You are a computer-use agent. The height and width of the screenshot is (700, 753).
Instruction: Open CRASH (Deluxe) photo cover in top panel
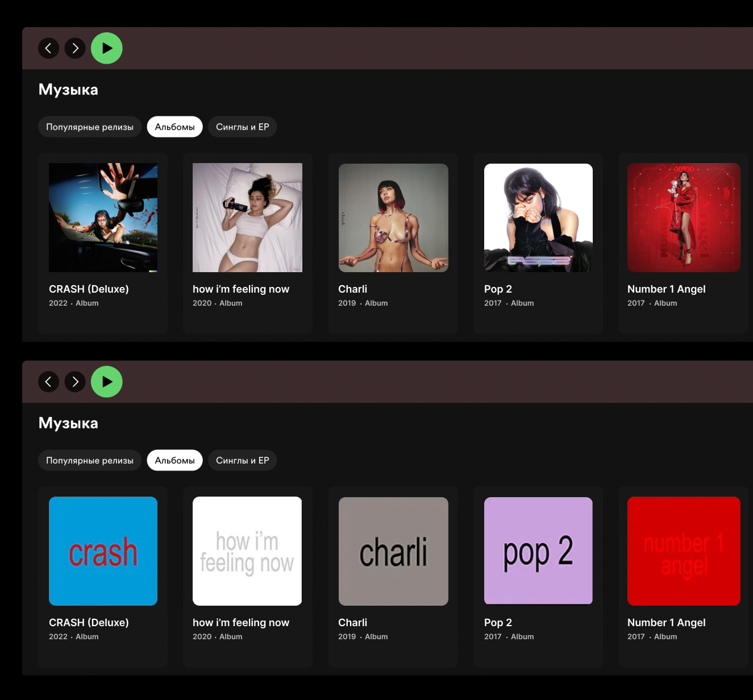click(x=103, y=218)
